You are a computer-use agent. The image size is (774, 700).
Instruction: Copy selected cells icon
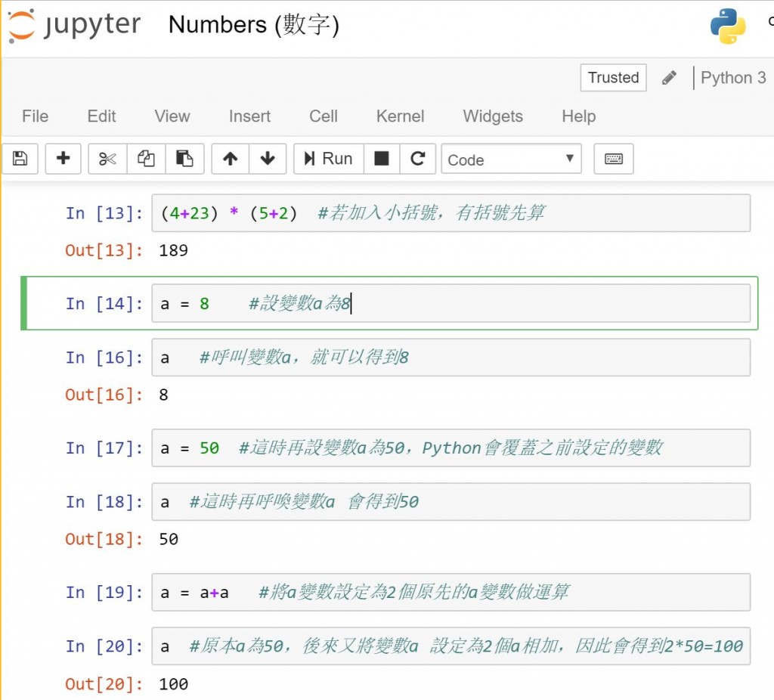[146, 159]
